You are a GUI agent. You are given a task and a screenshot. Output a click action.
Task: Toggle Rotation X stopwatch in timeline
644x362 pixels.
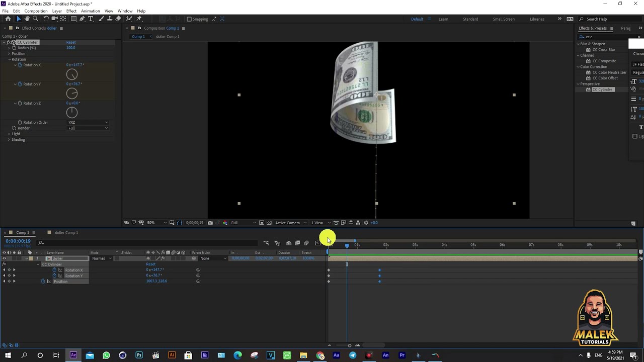pos(54,270)
